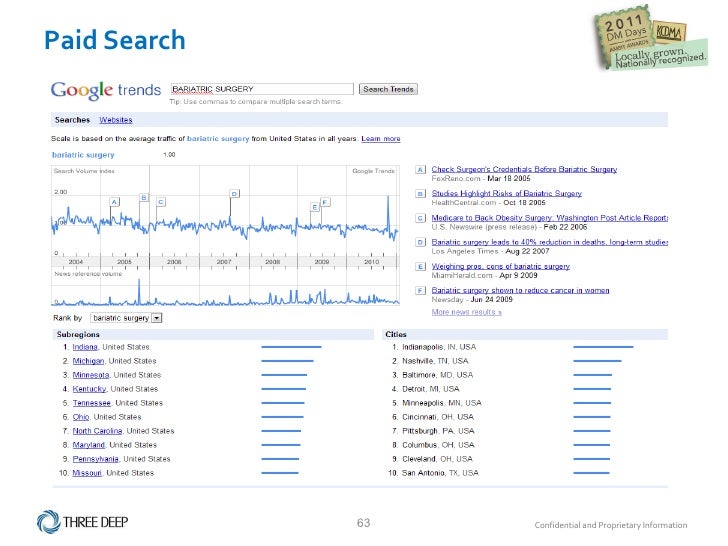
Task: Open the reduce cancer in women article
Action: [x=520, y=290]
